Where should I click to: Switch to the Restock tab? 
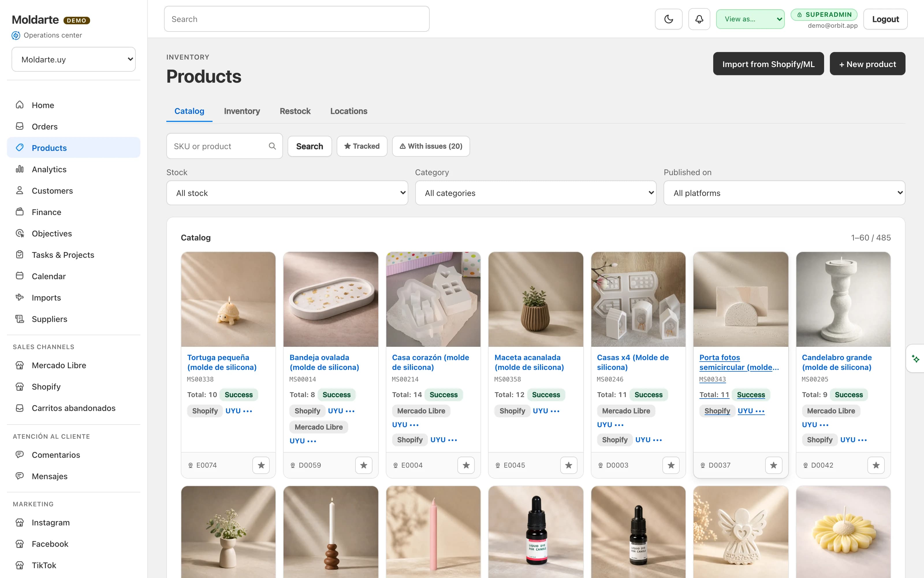[295, 111]
